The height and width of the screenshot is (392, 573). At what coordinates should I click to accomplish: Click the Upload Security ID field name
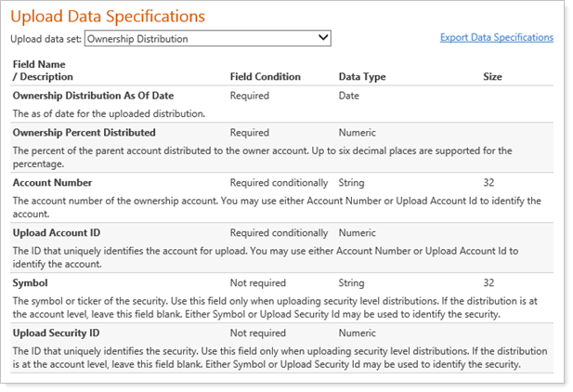pos(56,333)
